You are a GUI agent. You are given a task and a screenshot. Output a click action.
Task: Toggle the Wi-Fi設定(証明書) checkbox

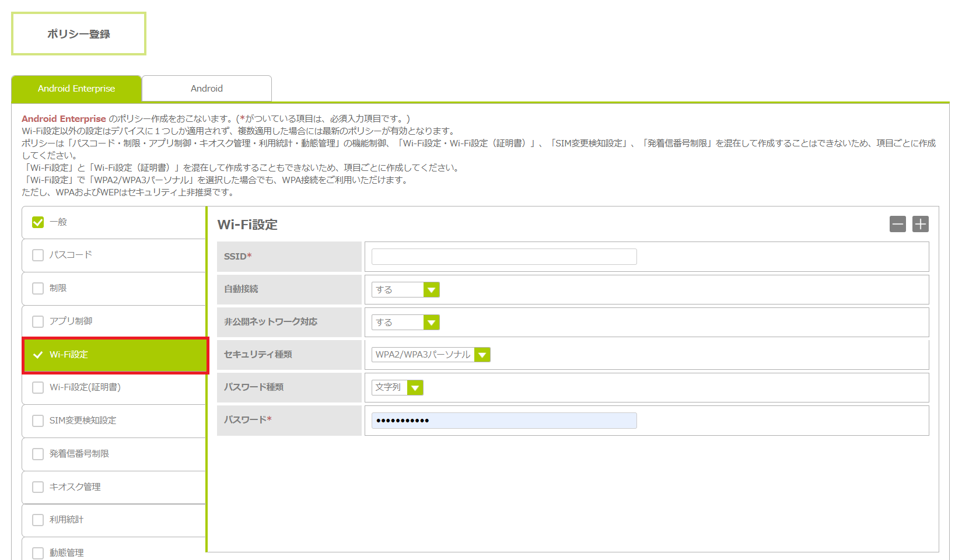[38, 387]
